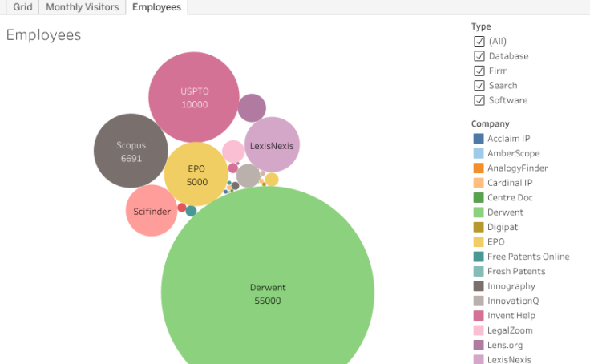Click the Acclaim IP color swatch
This screenshot has height=364, width=590.
[x=479, y=139]
